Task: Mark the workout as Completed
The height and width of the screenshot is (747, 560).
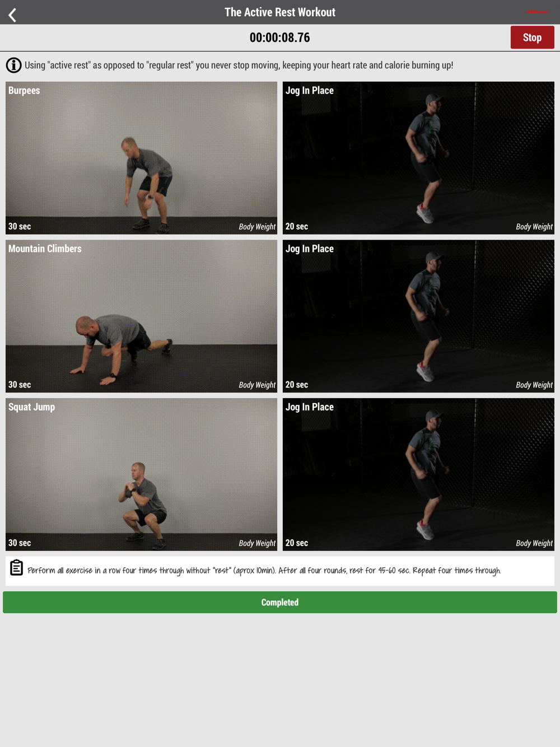Action: 280,602
